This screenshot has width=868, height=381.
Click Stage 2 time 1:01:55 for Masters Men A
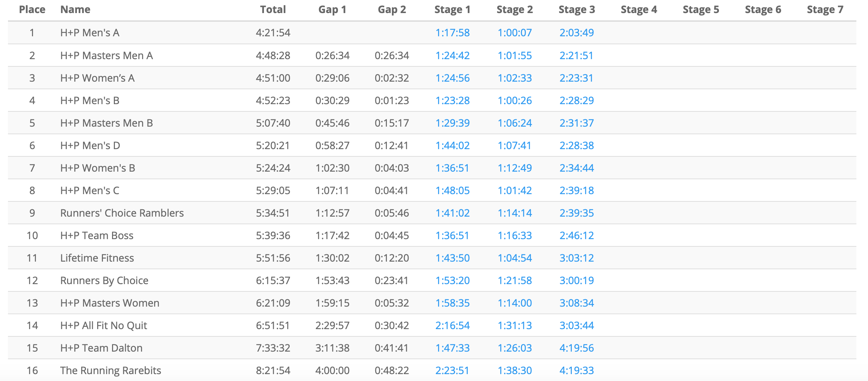click(x=514, y=56)
